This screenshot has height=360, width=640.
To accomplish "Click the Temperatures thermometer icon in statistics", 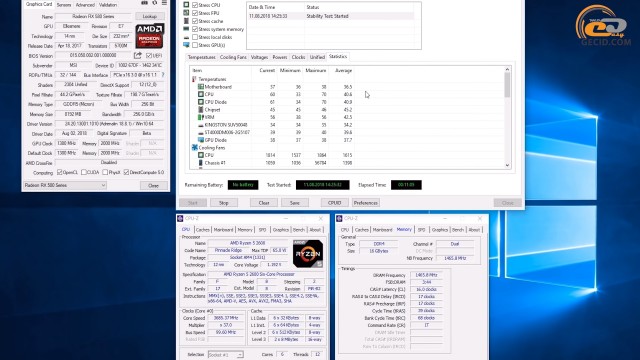I will [194, 79].
